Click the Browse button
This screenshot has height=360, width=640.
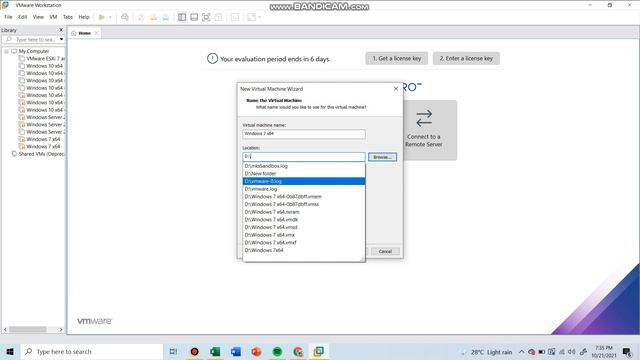382,157
